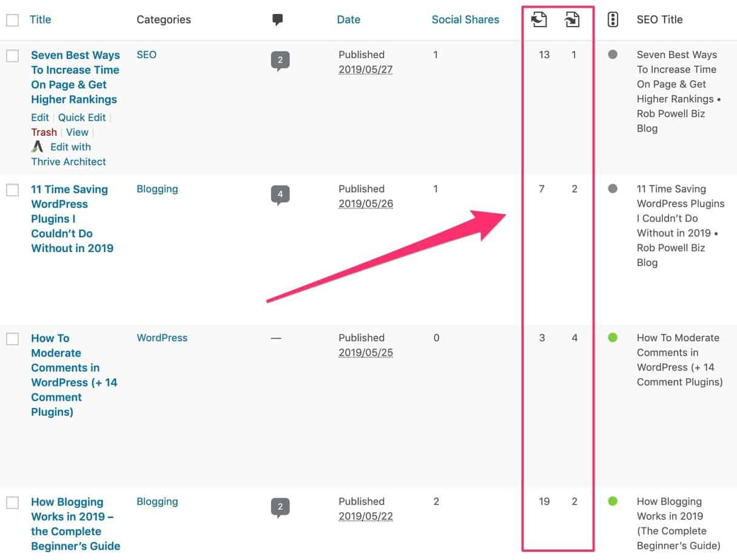Sort by the outgoing internal links column icon

click(x=571, y=19)
